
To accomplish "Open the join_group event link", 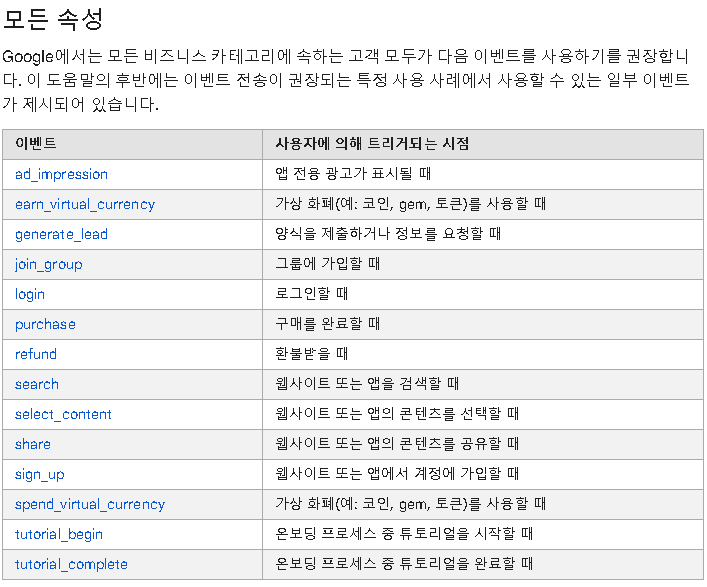I will tap(49, 265).
